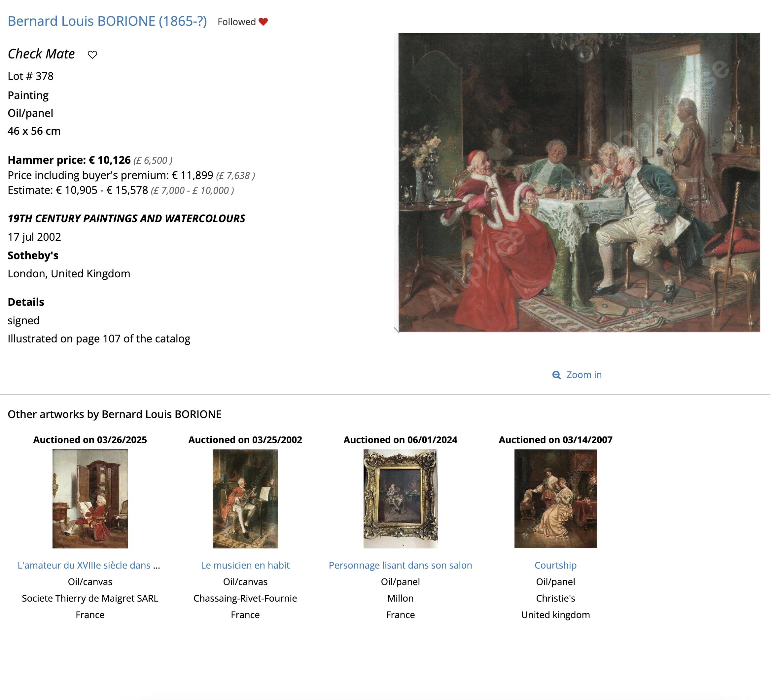Select the price including buyer's premium line
Viewport: 776px width, 700px height.
[131, 175]
